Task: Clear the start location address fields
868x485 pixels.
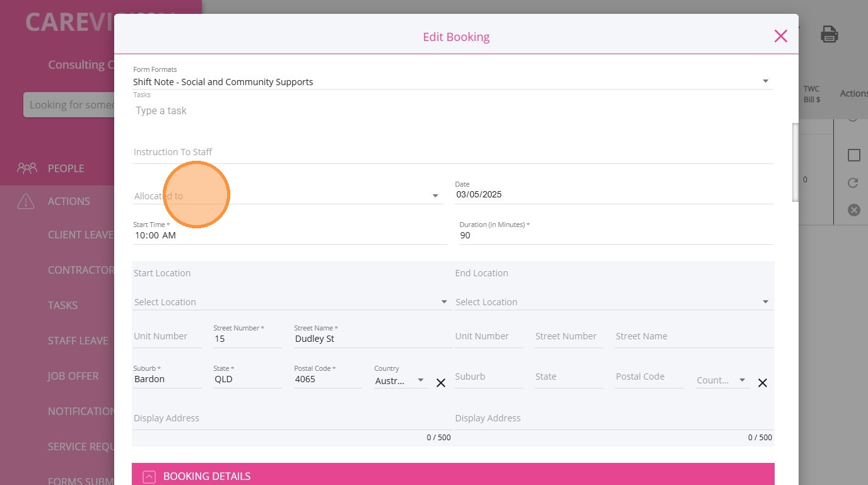Action: [x=441, y=383]
